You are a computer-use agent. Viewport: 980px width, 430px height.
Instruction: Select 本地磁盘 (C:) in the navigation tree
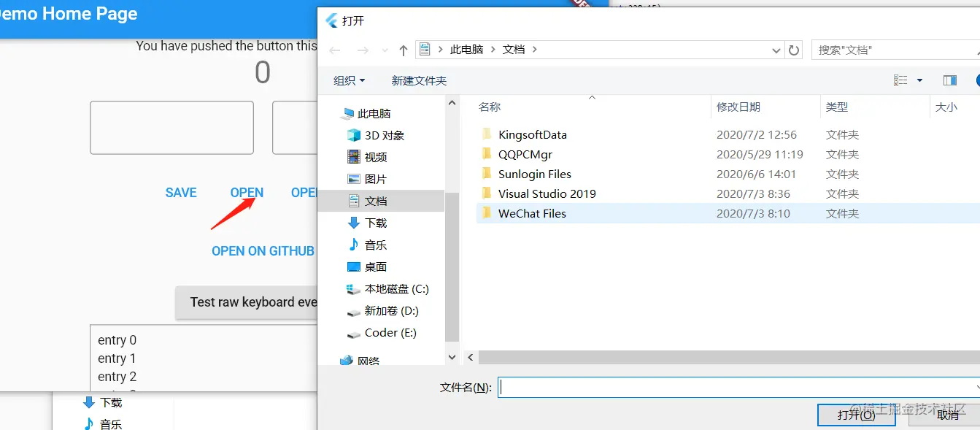coord(397,288)
